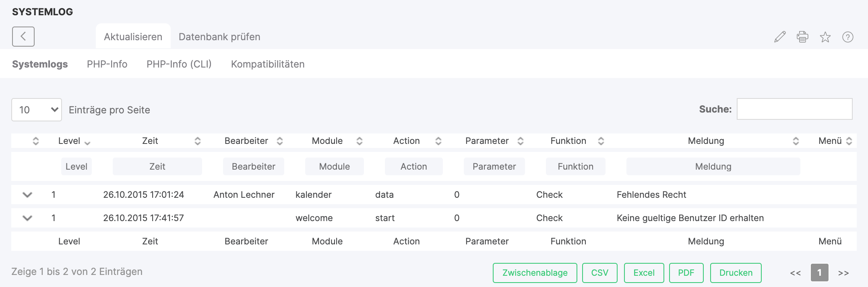
Task: Export table with the Excel button
Action: click(x=644, y=273)
